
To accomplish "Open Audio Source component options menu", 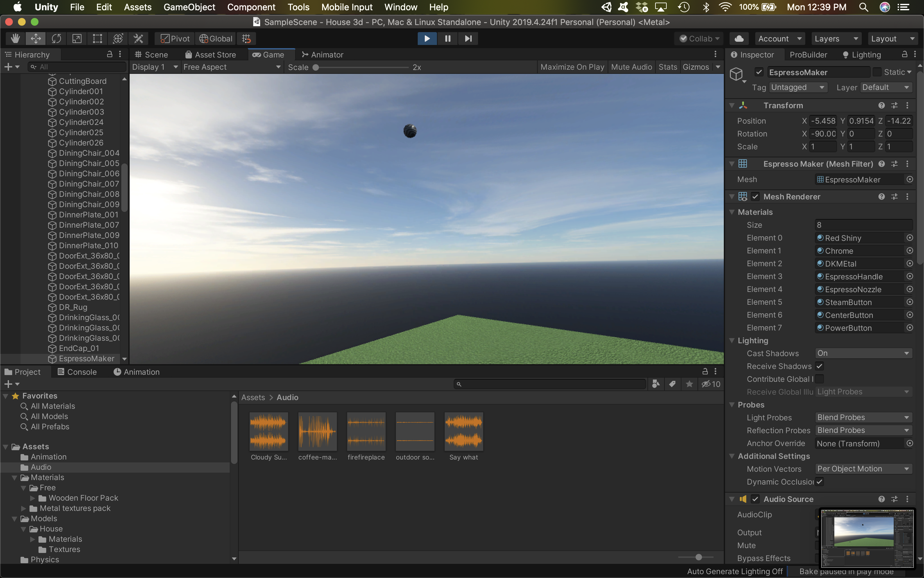I will [907, 499].
